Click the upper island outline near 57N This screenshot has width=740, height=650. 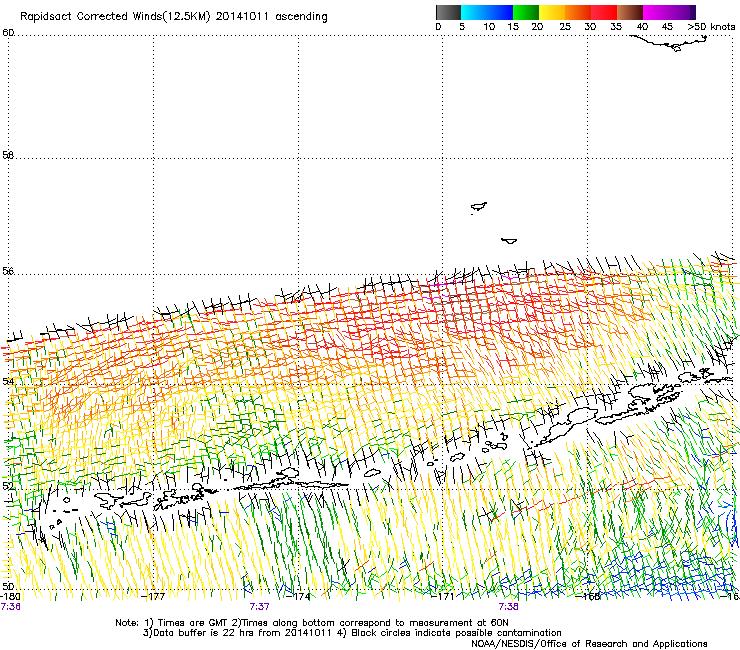pos(479,207)
